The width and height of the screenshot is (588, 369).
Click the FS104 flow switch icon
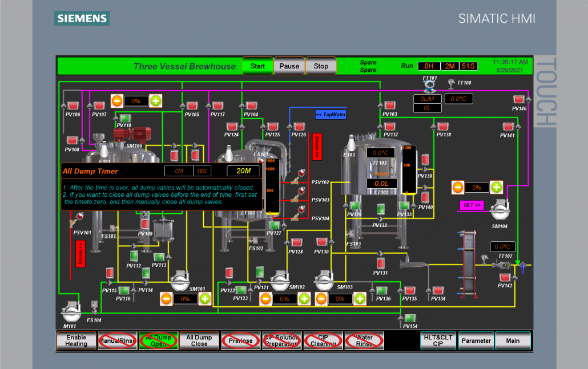click(x=94, y=306)
